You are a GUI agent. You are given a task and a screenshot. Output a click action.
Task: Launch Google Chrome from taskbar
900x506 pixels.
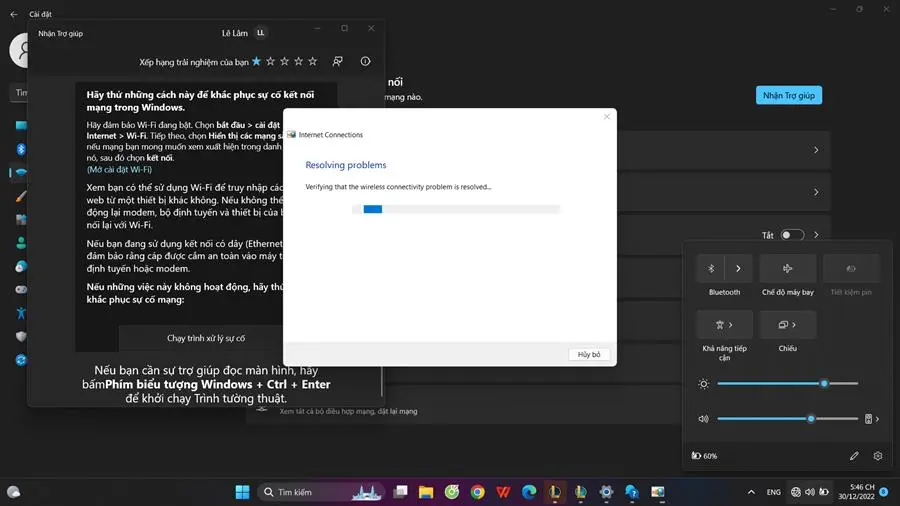coord(478,492)
